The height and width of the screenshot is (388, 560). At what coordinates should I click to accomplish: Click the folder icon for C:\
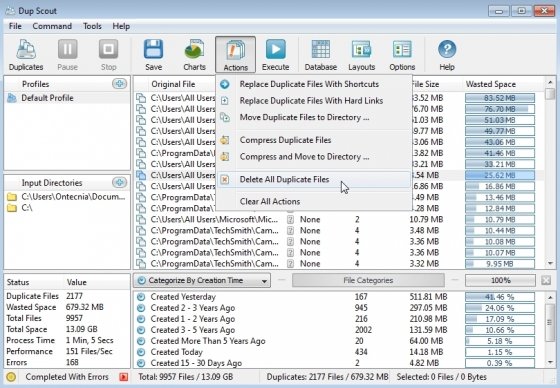coord(12,208)
